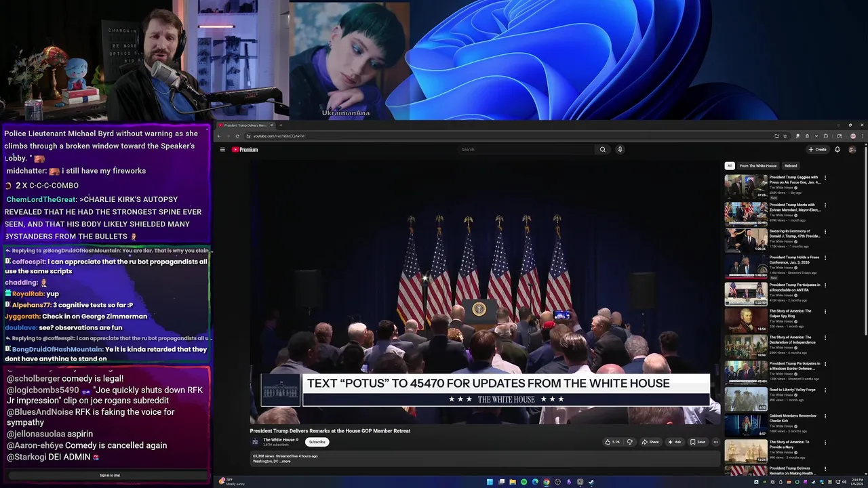Reload the page in Chrome
This screenshot has width=868, height=488.
coord(237,136)
